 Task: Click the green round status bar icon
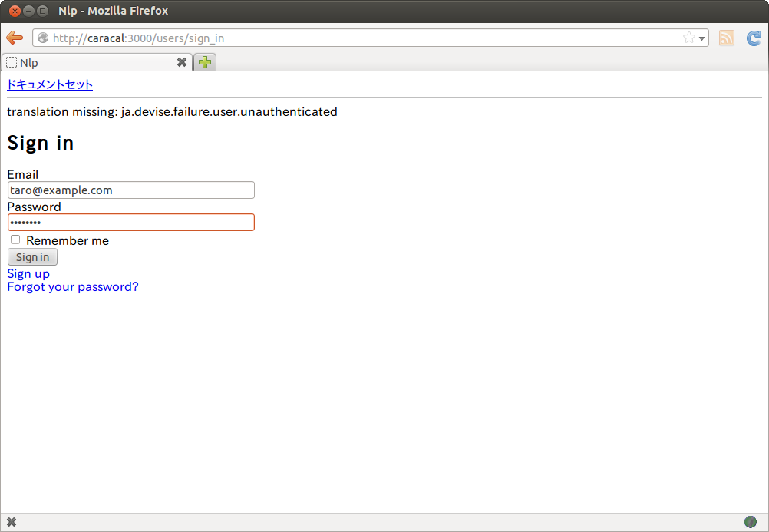pos(750,522)
